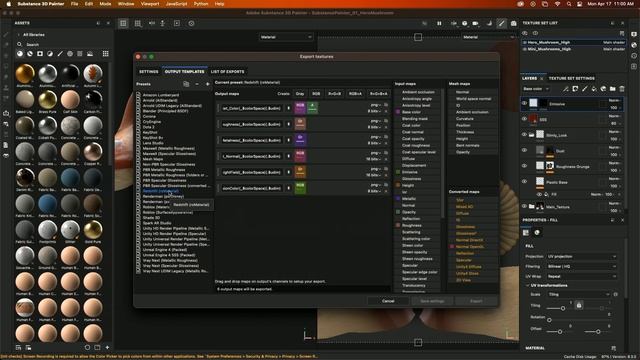Select the single viewport layout icon
The width and height of the screenshot is (640, 360).
click(x=123, y=23)
